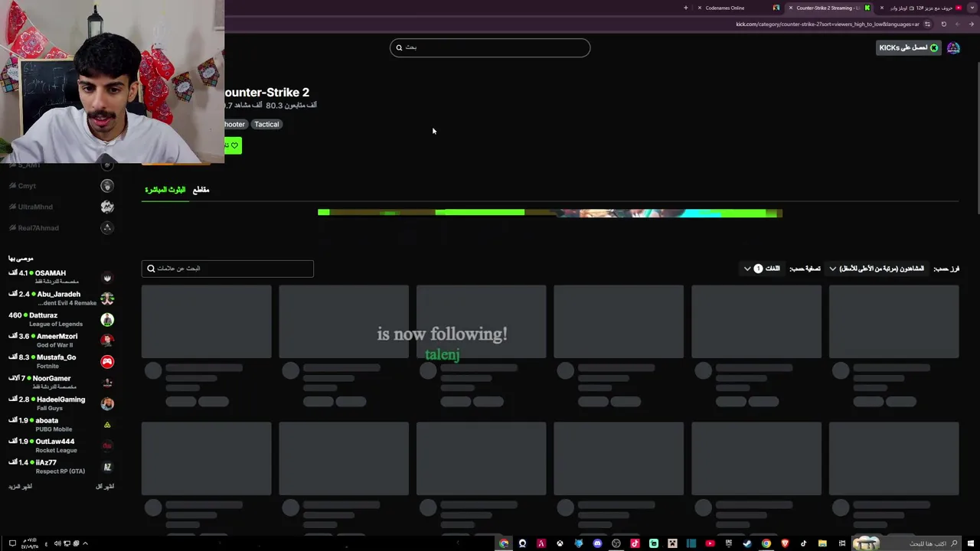Image resolution: width=980 pixels, height=551 pixels.
Task: Open HadeelGaming channel avatar
Action: pos(107,404)
